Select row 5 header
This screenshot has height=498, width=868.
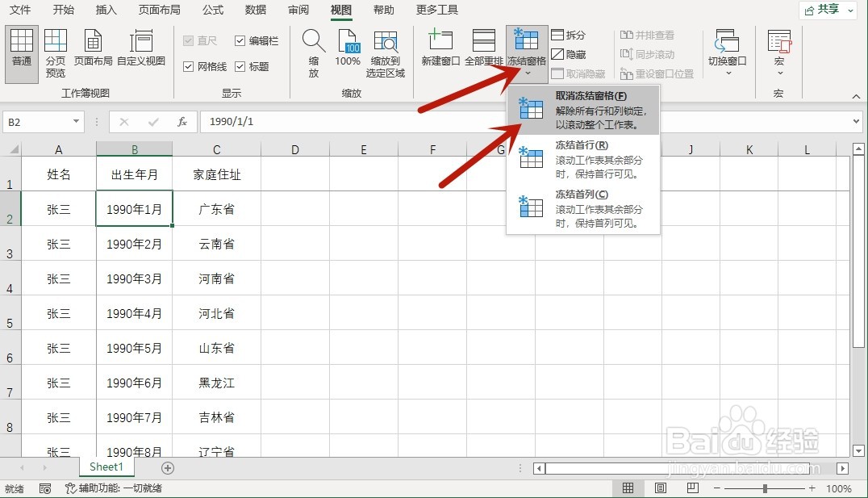10,313
